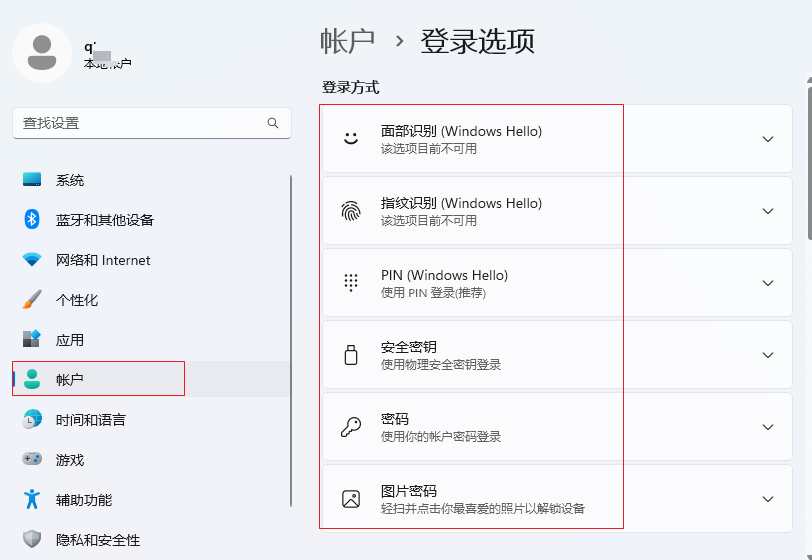The image size is (812, 560).
Task: Click the Wi-Fi network icon
Action: [32, 260]
